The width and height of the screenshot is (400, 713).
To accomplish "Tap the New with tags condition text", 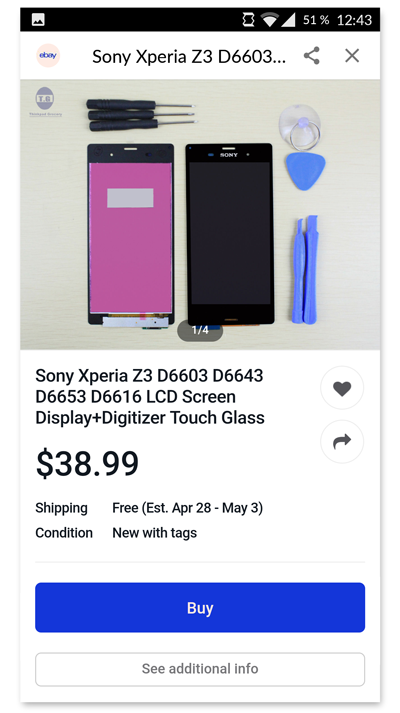I will [x=155, y=532].
